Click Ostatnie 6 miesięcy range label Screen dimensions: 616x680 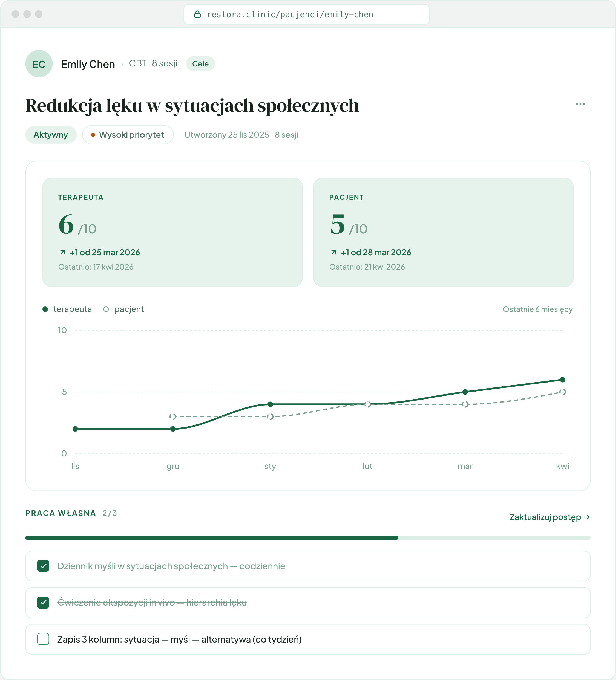pyautogui.click(x=538, y=309)
